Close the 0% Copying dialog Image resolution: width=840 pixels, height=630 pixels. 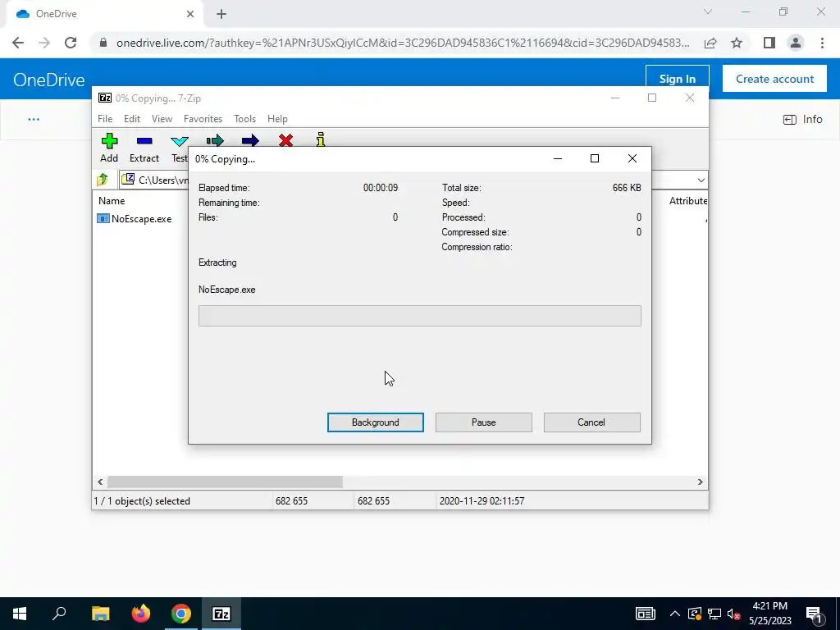pyautogui.click(x=632, y=158)
